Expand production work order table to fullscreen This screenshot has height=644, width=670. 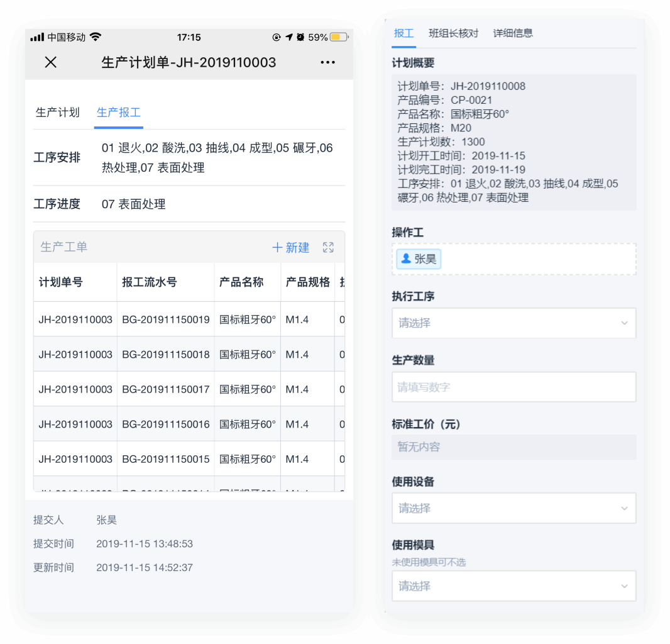pos(328,248)
